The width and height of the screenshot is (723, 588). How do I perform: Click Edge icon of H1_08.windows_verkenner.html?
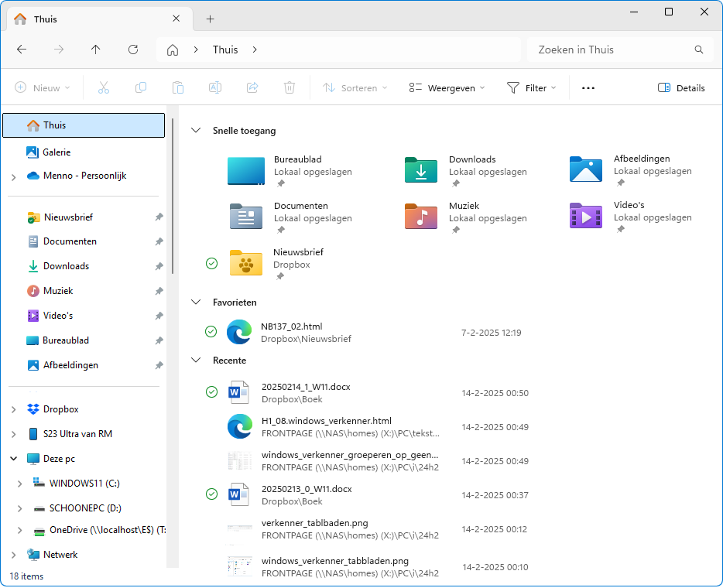(x=240, y=427)
